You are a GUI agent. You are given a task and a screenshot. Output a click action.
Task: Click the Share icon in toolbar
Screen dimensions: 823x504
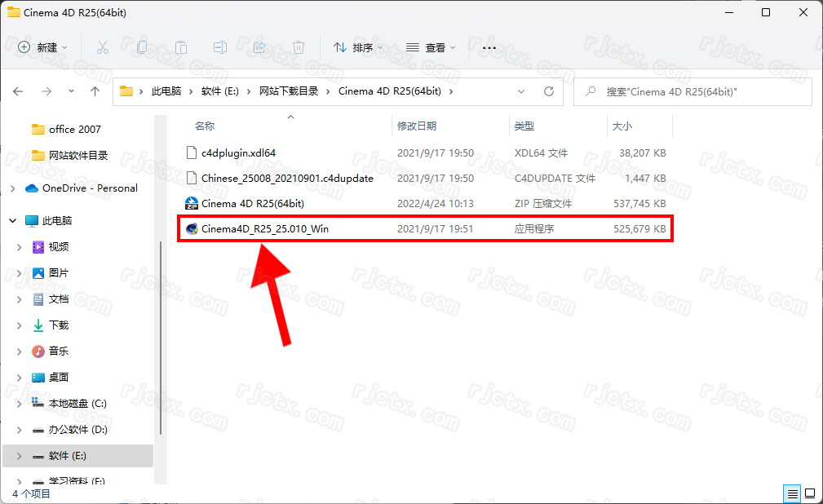click(259, 47)
